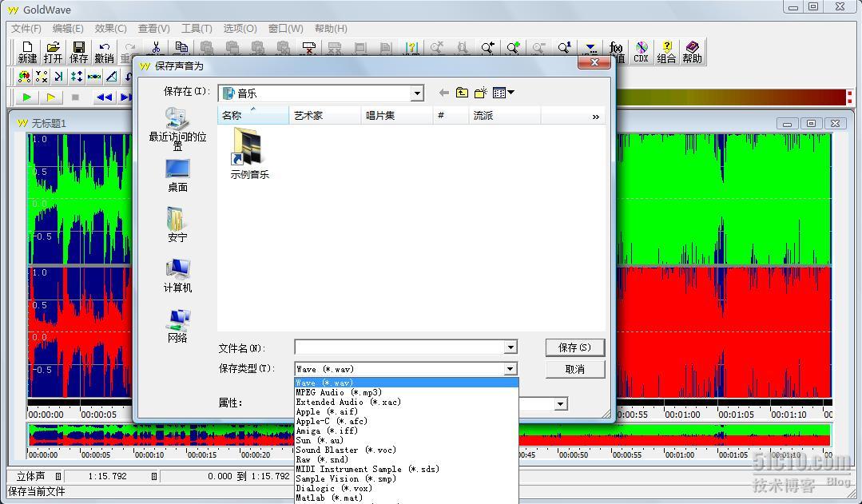Click the scissors cut icon in toolbar

156,48
